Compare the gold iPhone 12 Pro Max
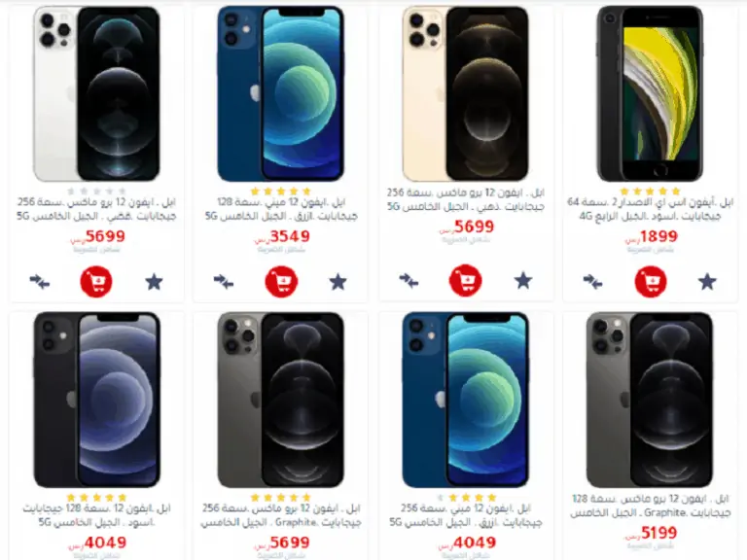The width and height of the screenshot is (747, 560). coord(409,280)
